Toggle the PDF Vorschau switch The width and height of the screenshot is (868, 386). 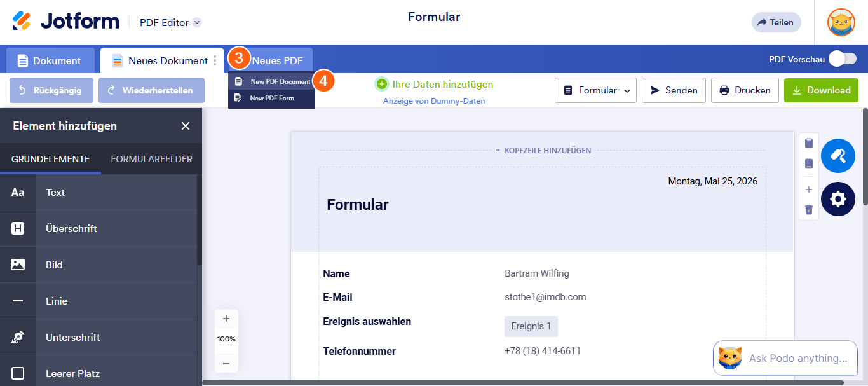(x=843, y=59)
